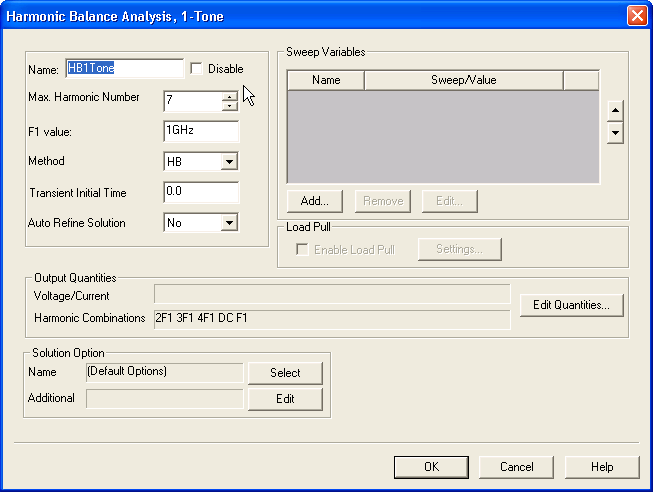
Task: Open the Method dropdown
Action: click(x=229, y=162)
